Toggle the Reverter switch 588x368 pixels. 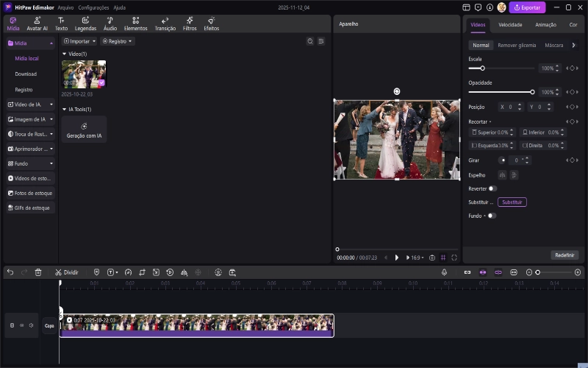[492, 188]
